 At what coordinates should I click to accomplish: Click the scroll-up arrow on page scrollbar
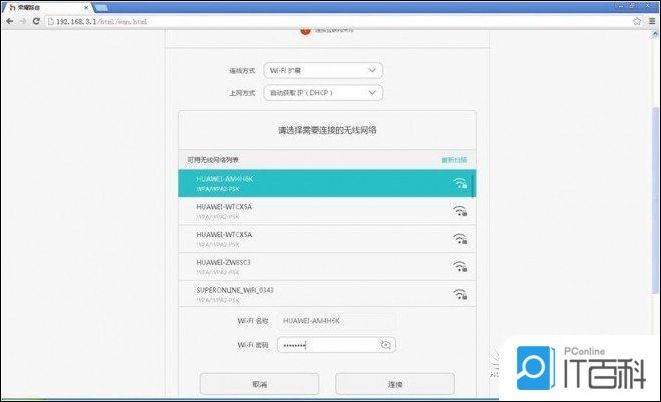[x=655, y=35]
